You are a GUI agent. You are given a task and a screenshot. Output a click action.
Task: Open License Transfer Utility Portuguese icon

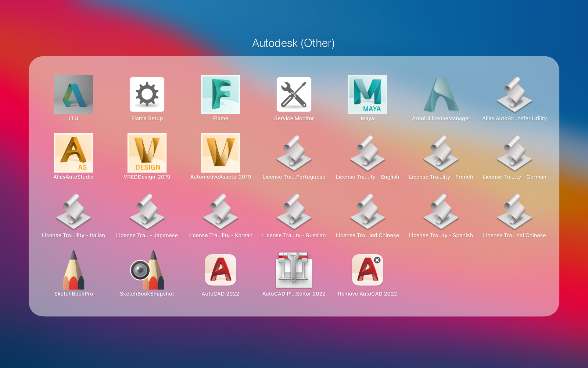click(x=294, y=153)
